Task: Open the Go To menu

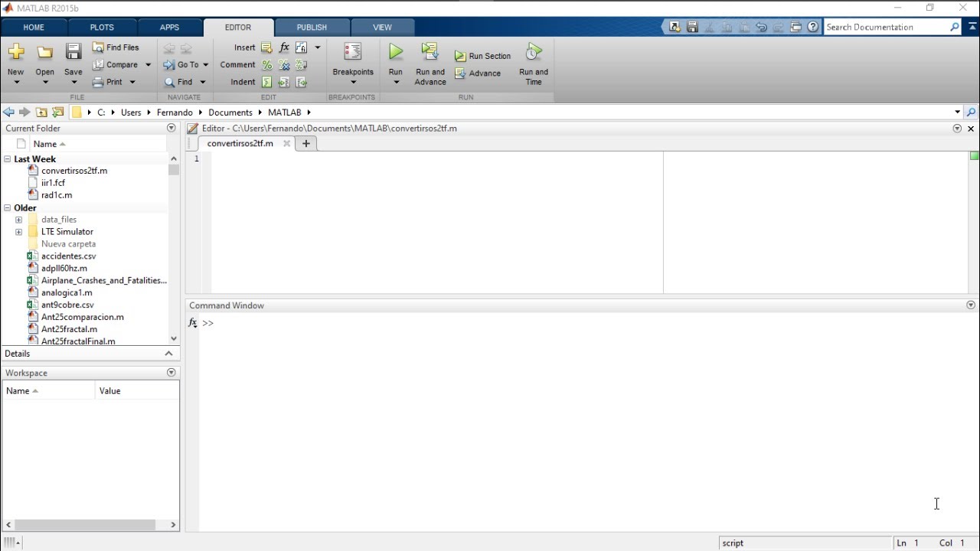Action: (x=185, y=65)
